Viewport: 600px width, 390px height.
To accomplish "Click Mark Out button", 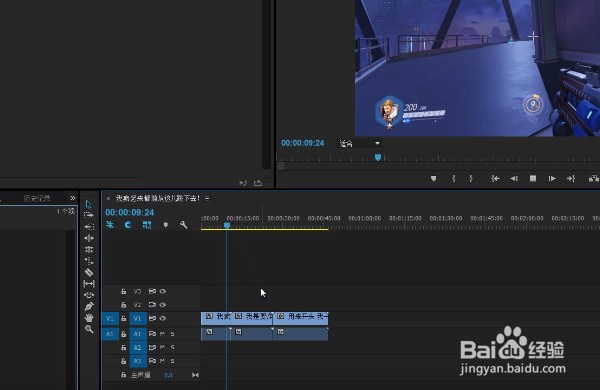I will [471, 178].
